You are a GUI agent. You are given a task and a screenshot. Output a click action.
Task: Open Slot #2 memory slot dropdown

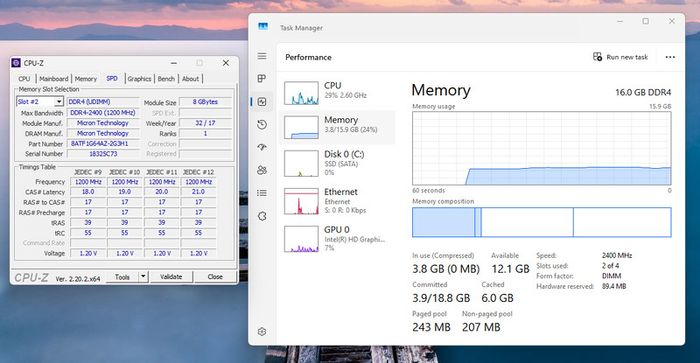39,102
